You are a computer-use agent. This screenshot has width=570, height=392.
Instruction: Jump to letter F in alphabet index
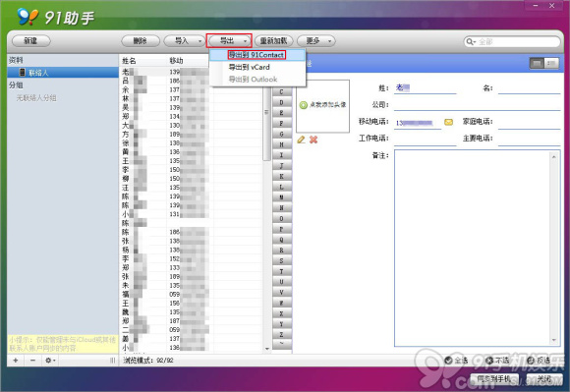(282, 124)
